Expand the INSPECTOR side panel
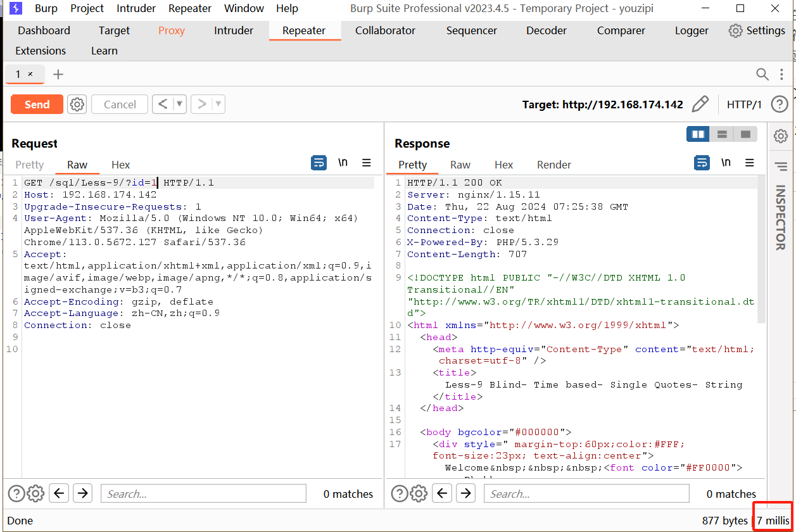Image resolution: width=796 pixels, height=532 pixels. click(781, 217)
